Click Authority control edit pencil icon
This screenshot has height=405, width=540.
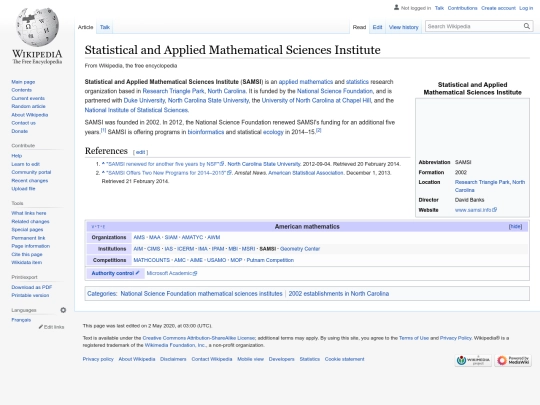[137, 273]
